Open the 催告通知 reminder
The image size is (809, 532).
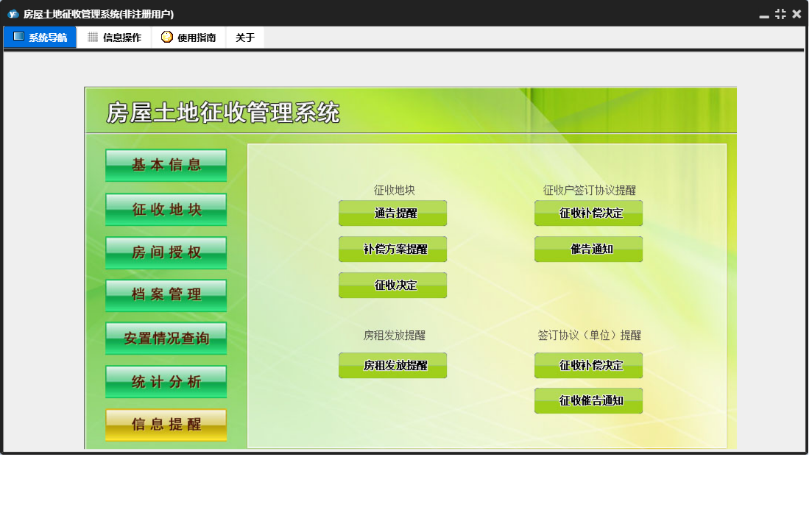coord(588,249)
